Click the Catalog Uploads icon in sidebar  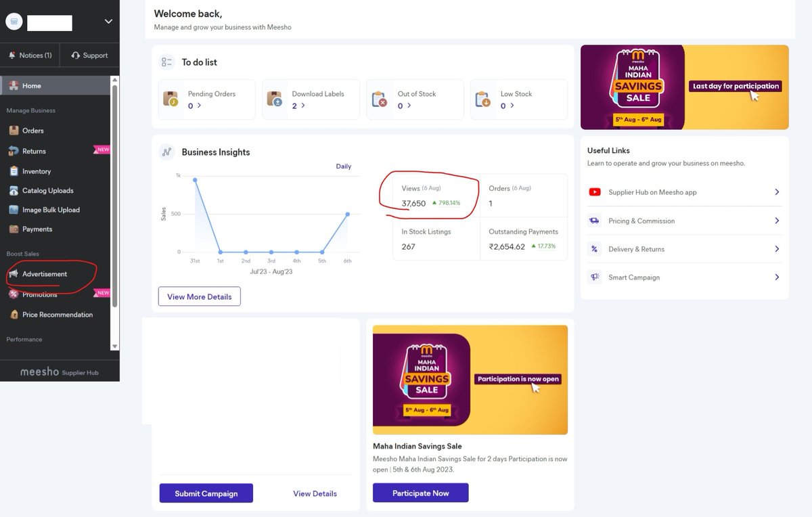click(x=14, y=191)
